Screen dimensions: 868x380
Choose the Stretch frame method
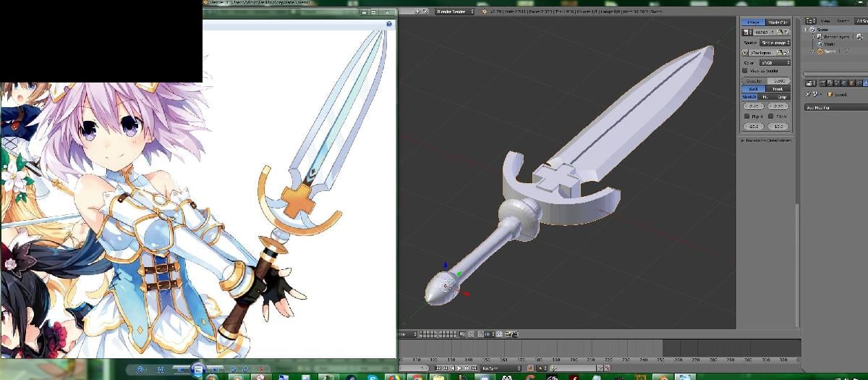coord(749,96)
